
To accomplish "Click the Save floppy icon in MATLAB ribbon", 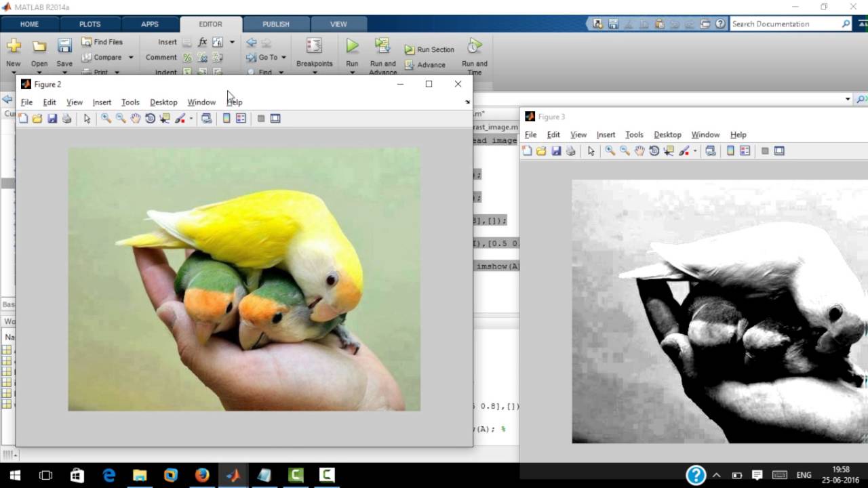I will pyautogui.click(x=64, y=45).
